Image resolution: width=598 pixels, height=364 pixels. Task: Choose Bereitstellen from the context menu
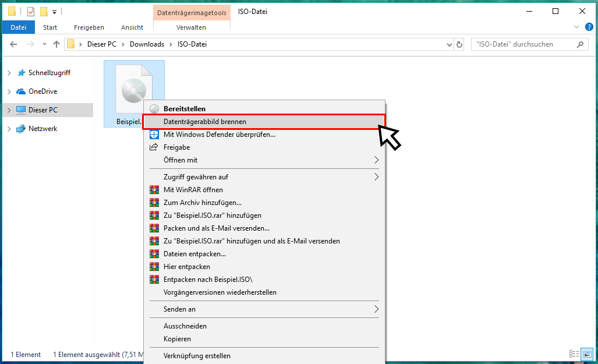pyautogui.click(x=264, y=109)
